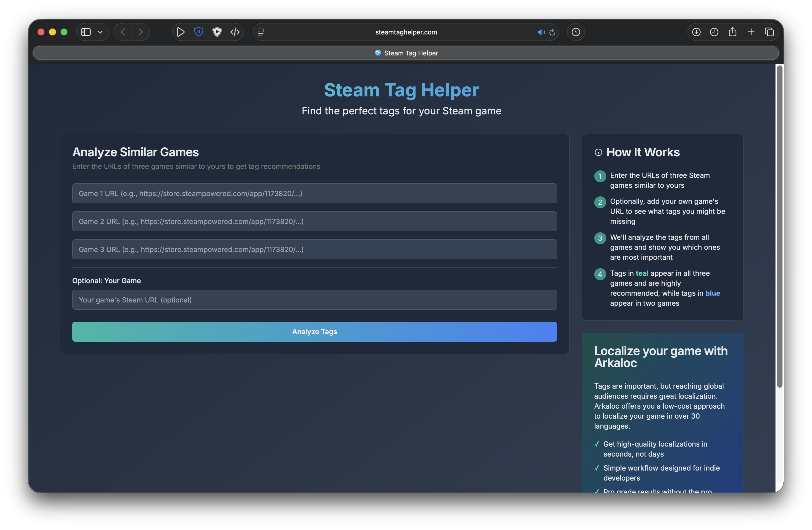This screenshot has height=530, width=812.
Task: Go back to the previous page
Action: (x=123, y=32)
